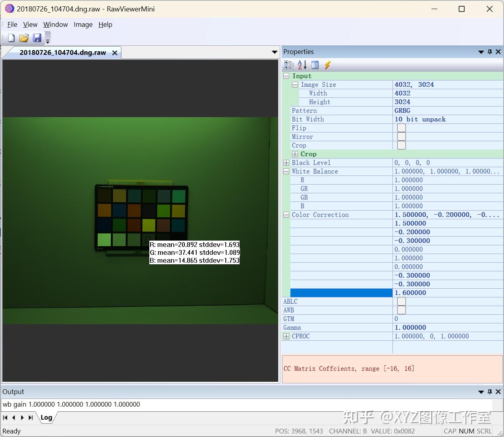
Task: Enable the Flip checkbox
Action: click(x=402, y=128)
